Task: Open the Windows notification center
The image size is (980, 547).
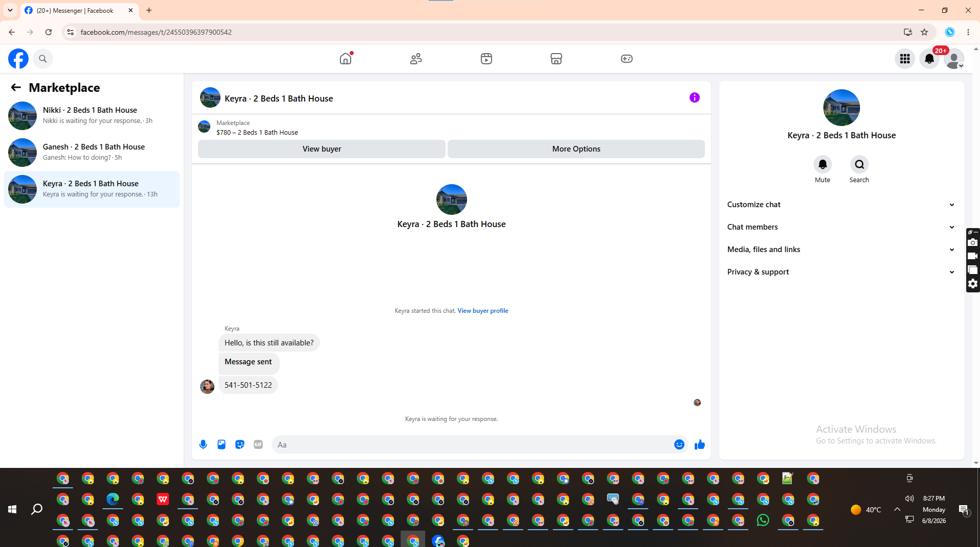Action: 964,509
